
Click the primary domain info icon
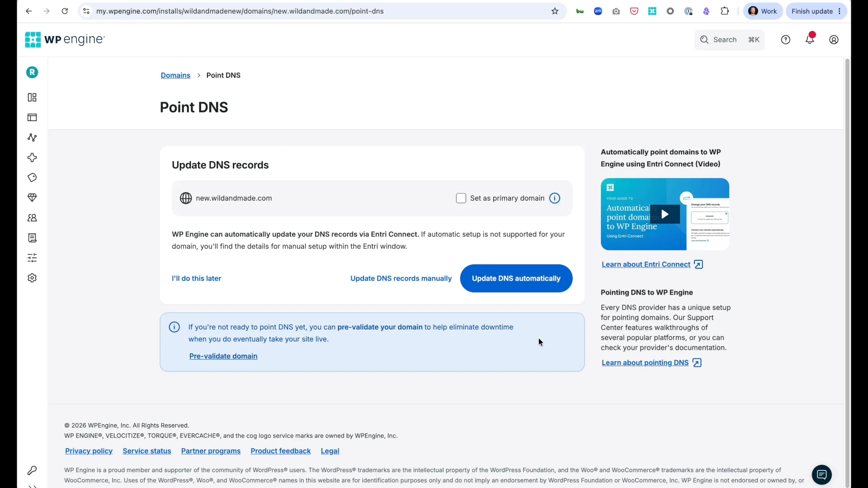coord(555,198)
